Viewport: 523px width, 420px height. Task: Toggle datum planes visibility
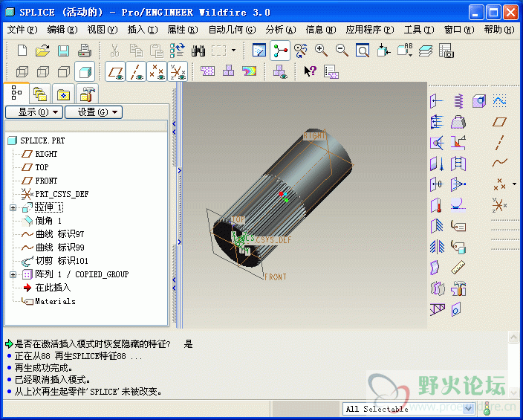(x=115, y=71)
